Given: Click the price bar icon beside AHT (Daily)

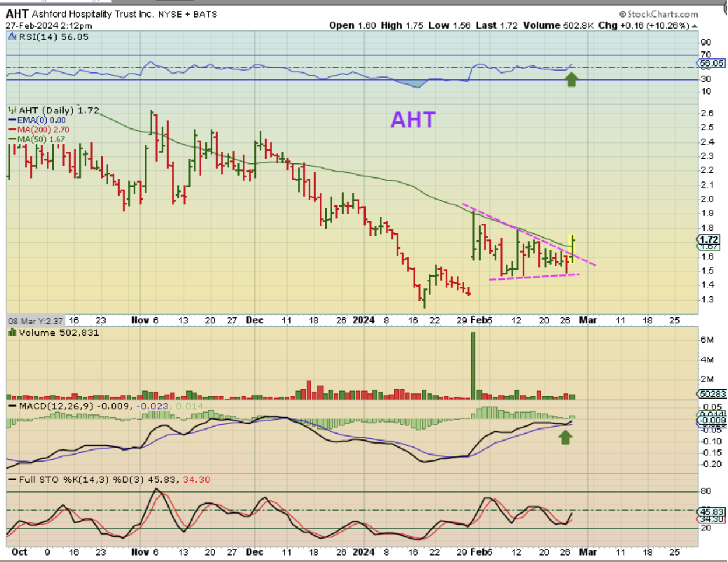Looking at the screenshot, I should pyautogui.click(x=12, y=110).
